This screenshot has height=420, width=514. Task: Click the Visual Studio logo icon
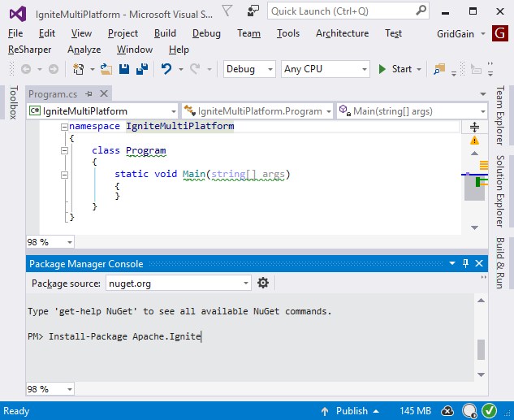[x=18, y=14]
